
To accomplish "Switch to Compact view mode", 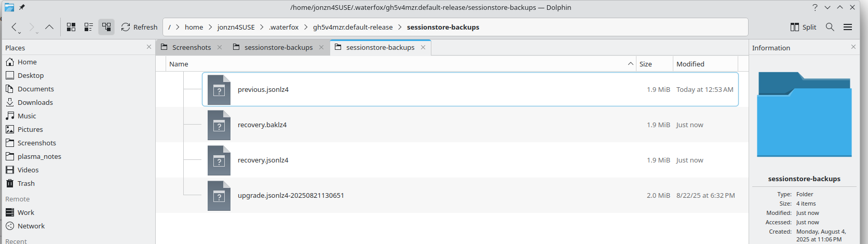I will [x=89, y=27].
